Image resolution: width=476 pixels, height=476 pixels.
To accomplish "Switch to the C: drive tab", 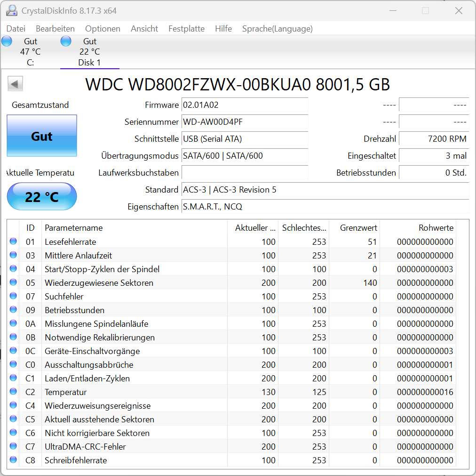I will [30, 52].
